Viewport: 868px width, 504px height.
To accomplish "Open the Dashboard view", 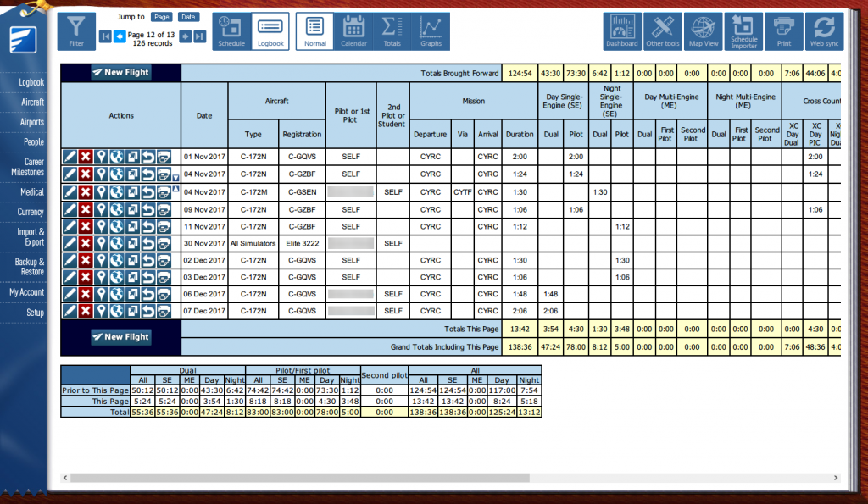I will [622, 31].
